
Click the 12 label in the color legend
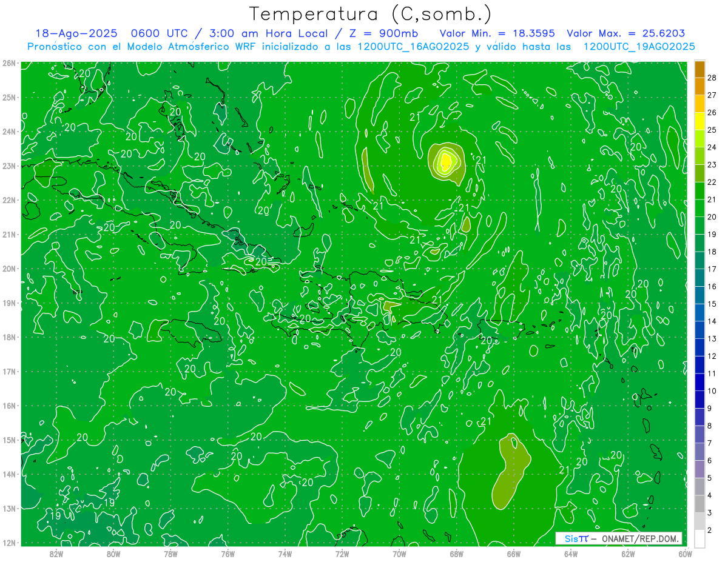[712, 356]
